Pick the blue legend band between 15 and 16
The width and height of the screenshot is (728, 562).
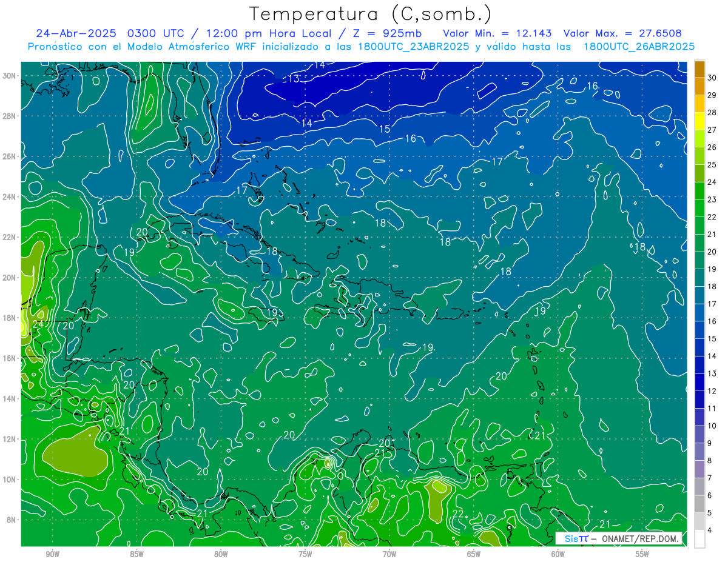pyautogui.click(x=699, y=330)
